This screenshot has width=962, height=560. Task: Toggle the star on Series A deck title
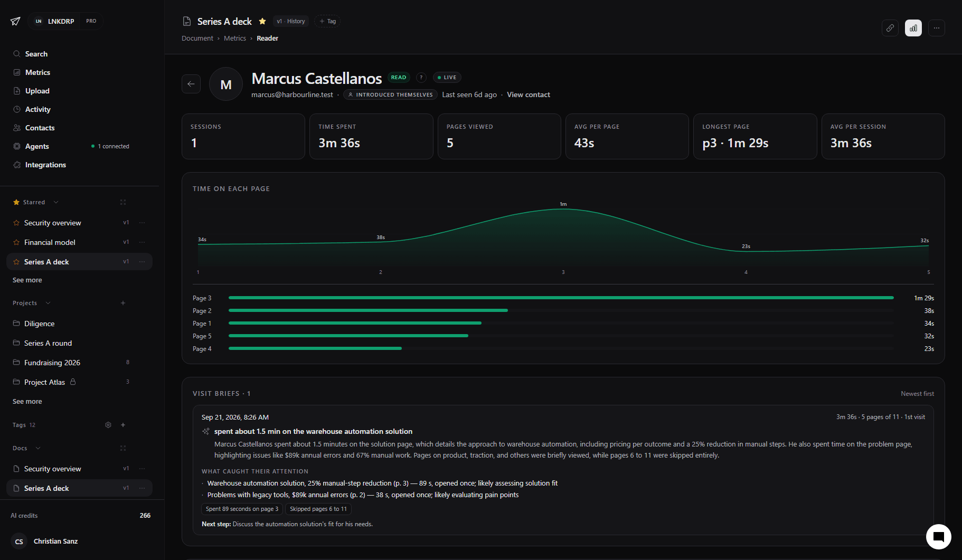coord(262,21)
